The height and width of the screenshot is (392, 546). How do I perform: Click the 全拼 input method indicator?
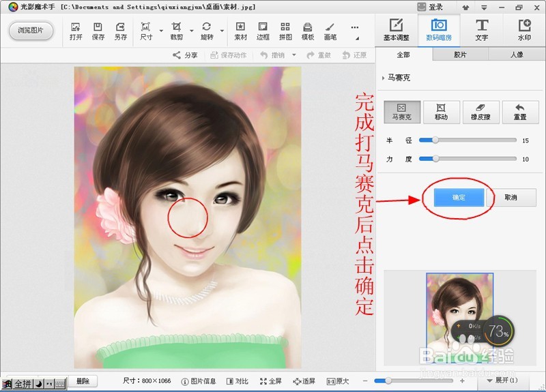point(23,384)
